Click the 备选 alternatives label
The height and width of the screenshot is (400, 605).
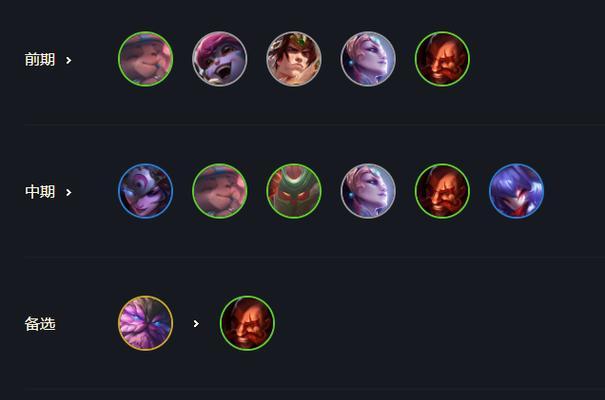pyautogui.click(x=40, y=324)
